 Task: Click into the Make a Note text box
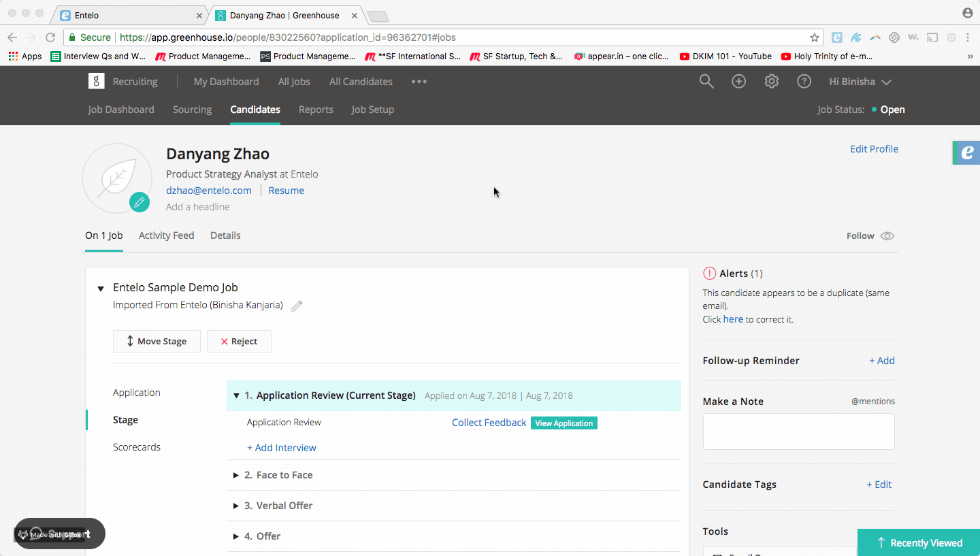pos(798,431)
